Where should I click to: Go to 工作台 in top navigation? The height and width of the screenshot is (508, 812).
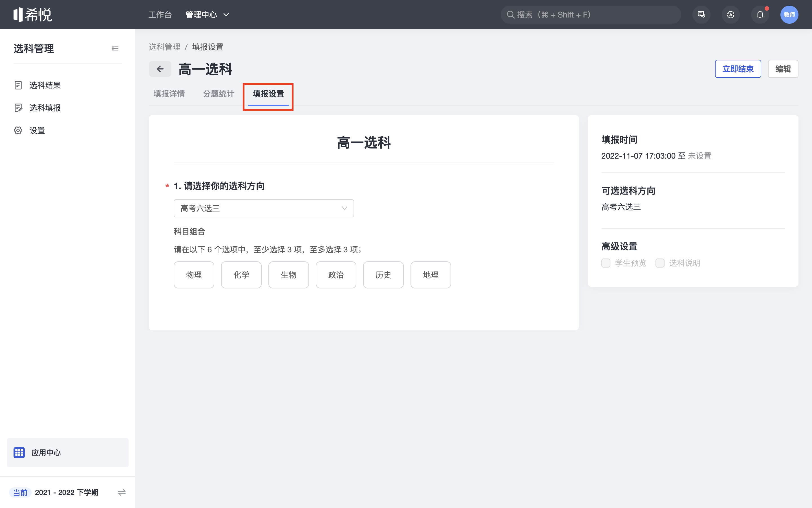coord(160,15)
